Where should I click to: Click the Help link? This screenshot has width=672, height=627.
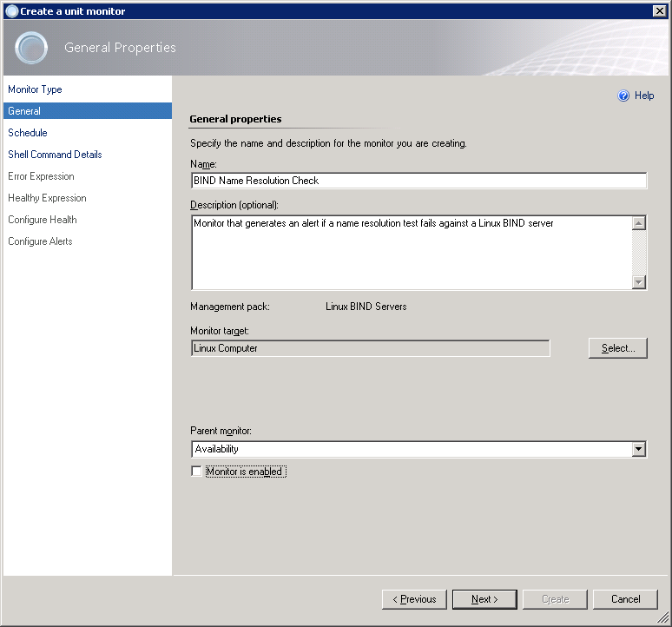(x=644, y=96)
